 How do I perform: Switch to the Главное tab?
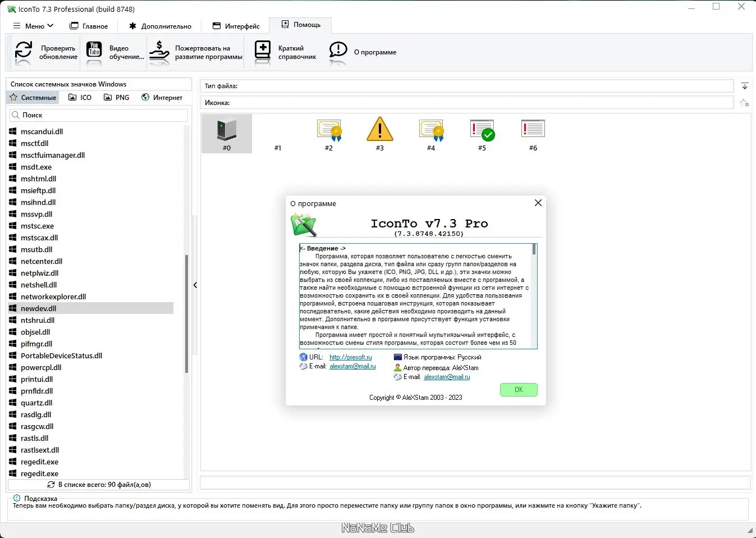pos(89,26)
